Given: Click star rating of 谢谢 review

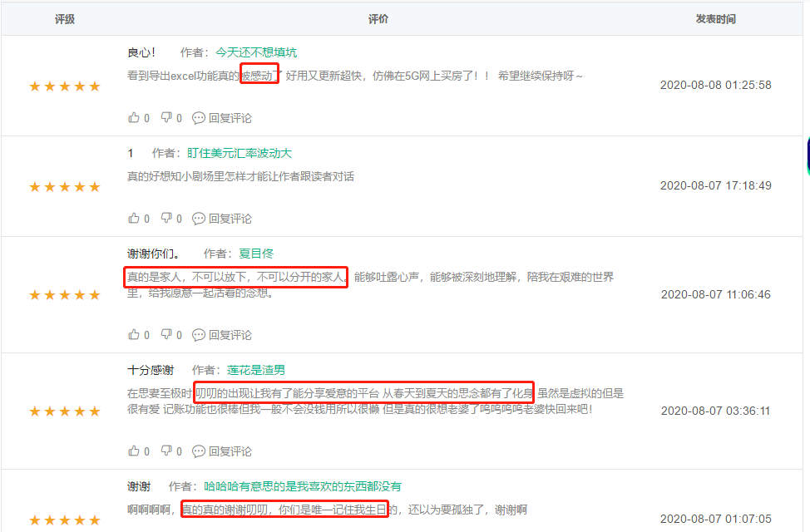Looking at the screenshot, I should coord(65,520).
